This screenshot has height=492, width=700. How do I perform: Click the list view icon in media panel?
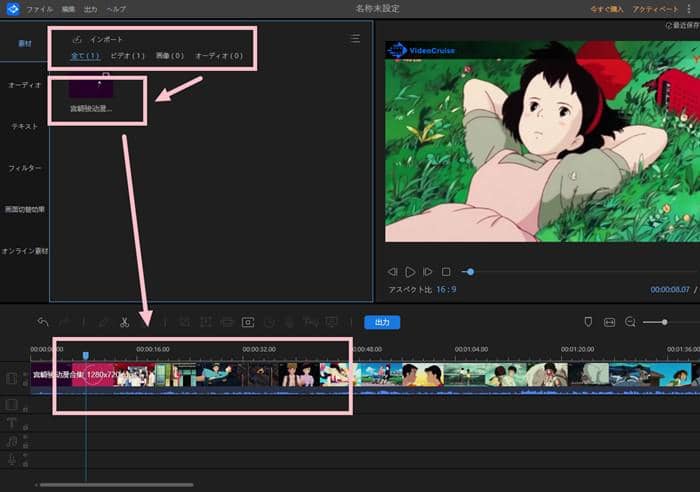point(355,39)
